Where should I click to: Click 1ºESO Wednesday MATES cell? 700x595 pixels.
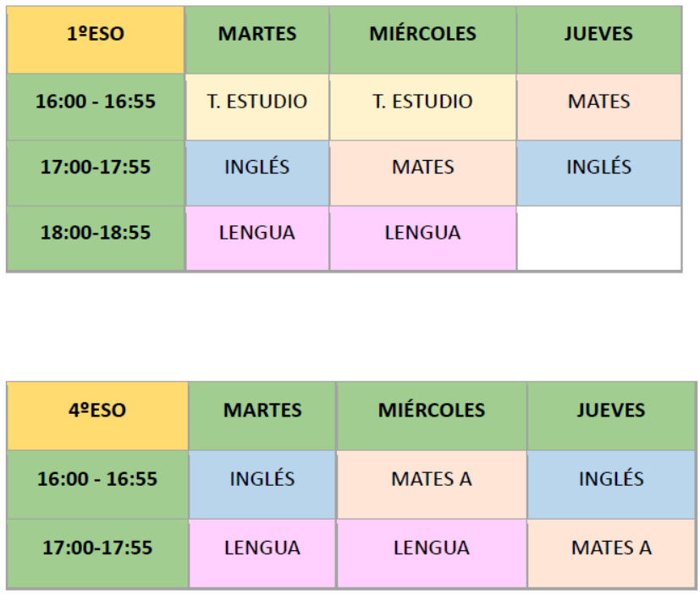422,167
